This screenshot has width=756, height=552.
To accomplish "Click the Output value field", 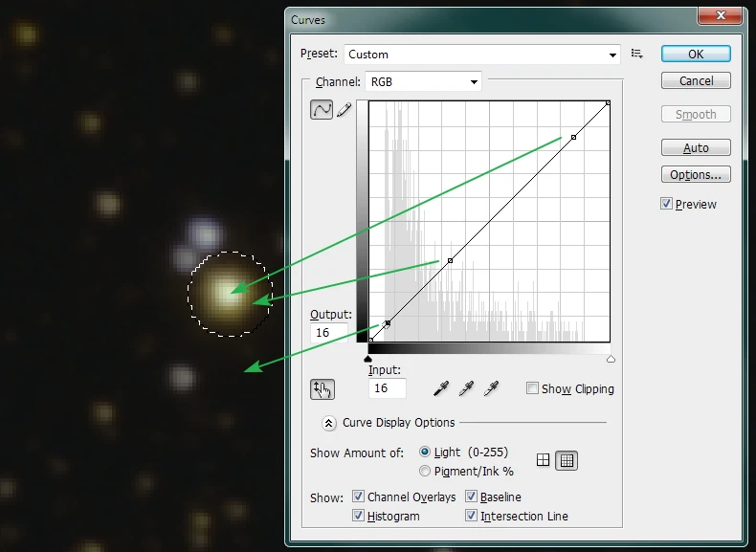I will (x=328, y=333).
